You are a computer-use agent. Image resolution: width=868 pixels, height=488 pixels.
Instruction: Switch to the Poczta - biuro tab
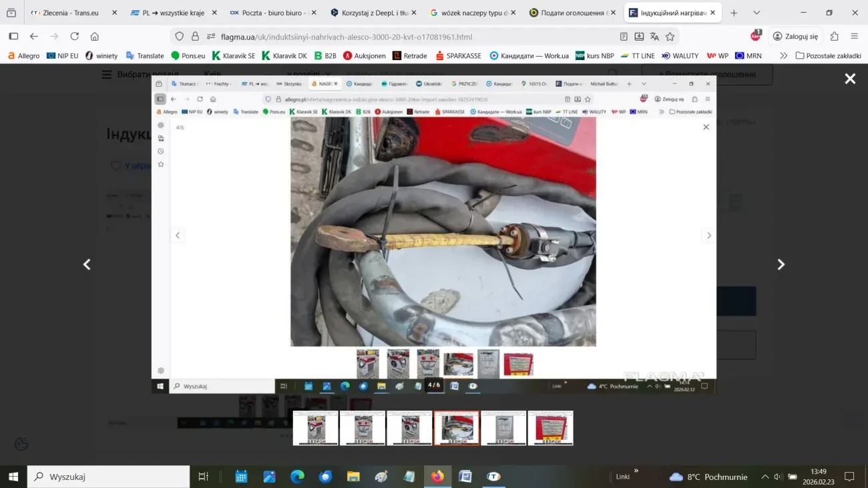pos(274,12)
